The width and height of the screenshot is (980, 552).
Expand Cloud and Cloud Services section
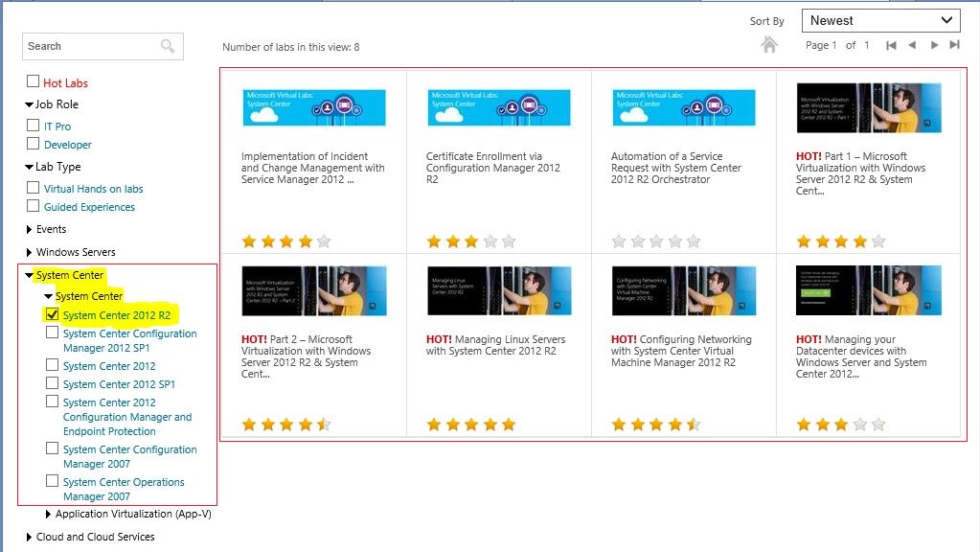tap(29, 537)
